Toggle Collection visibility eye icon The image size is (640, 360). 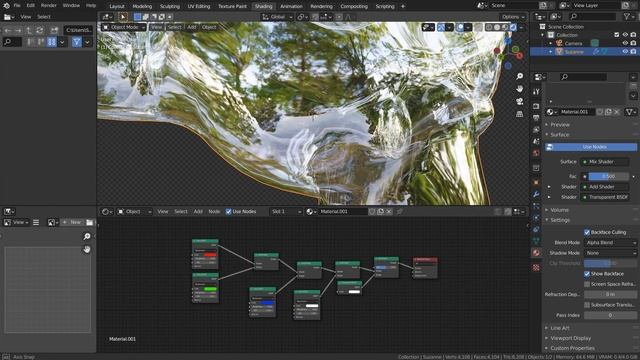coord(625,35)
